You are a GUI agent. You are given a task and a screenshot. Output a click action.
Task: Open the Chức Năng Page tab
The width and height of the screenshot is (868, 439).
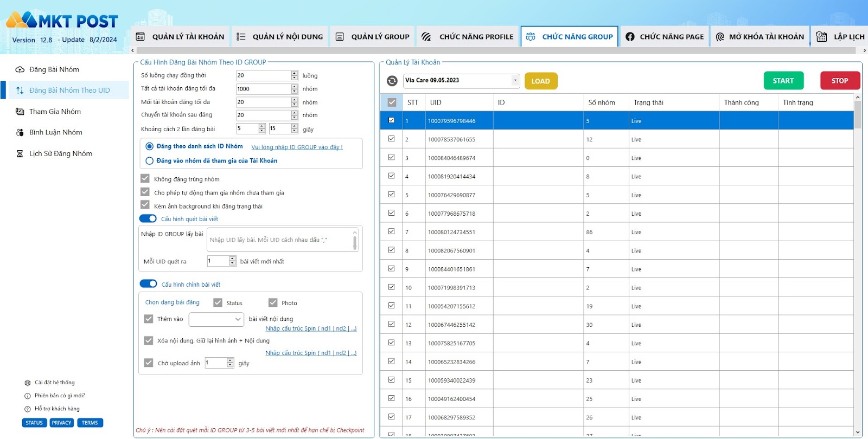tap(665, 37)
